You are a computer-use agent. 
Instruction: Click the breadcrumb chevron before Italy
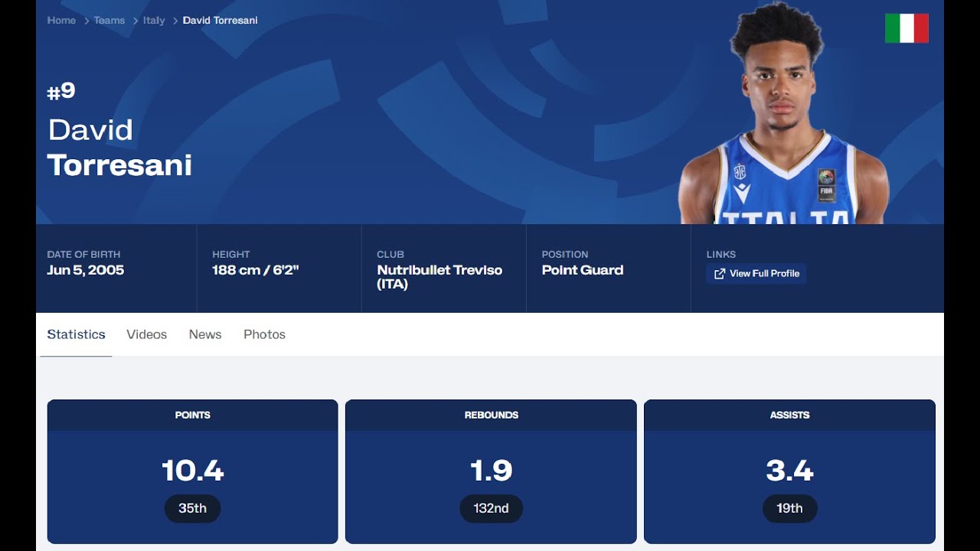coord(135,21)
